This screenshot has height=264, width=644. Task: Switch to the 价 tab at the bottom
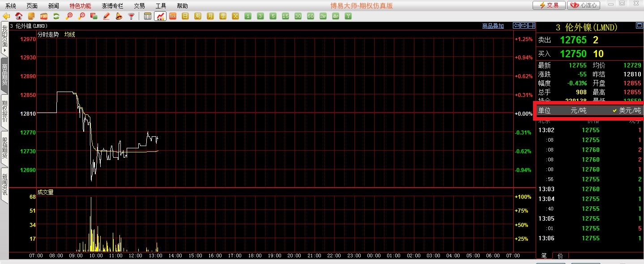click(x=560, y=256)
